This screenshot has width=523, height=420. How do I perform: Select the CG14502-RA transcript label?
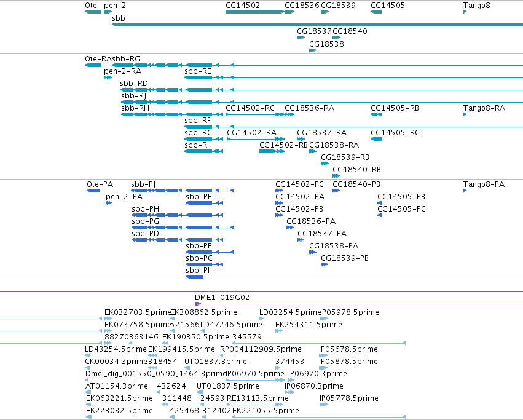(x=251, y=133)
